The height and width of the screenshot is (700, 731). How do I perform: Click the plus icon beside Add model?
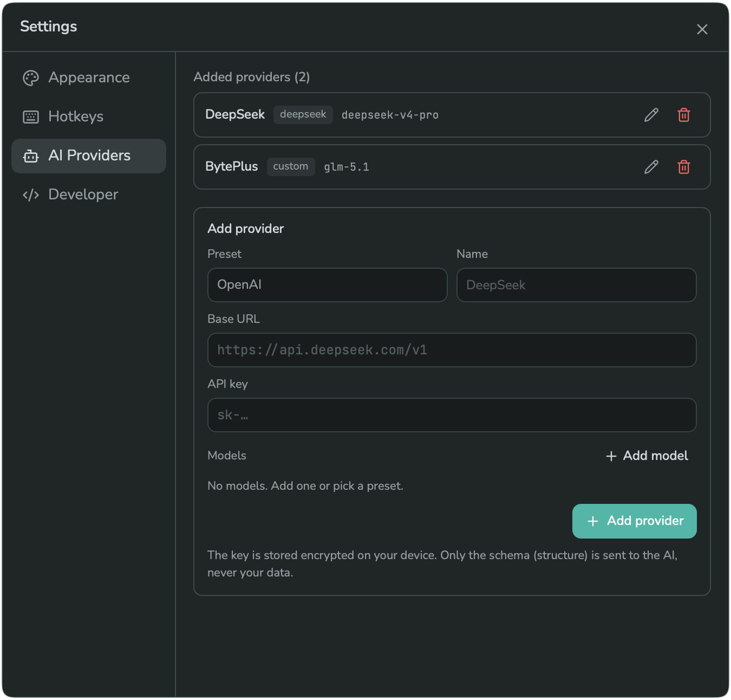point(611,456)
